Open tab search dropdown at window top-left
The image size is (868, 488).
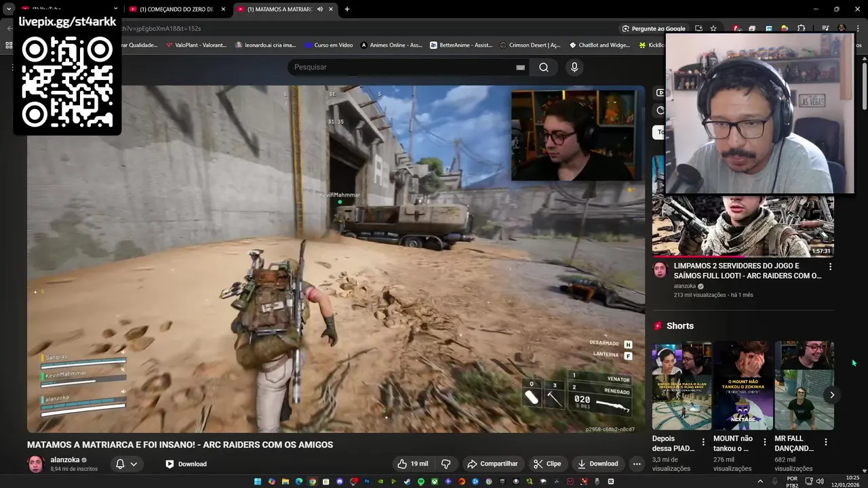click(8, 9)
